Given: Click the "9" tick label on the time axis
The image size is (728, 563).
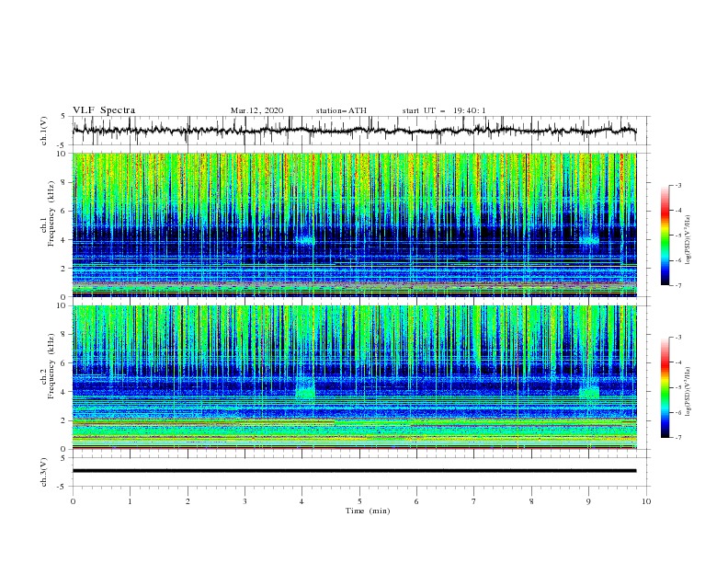Looking at the screenshot, I should 588,501.
